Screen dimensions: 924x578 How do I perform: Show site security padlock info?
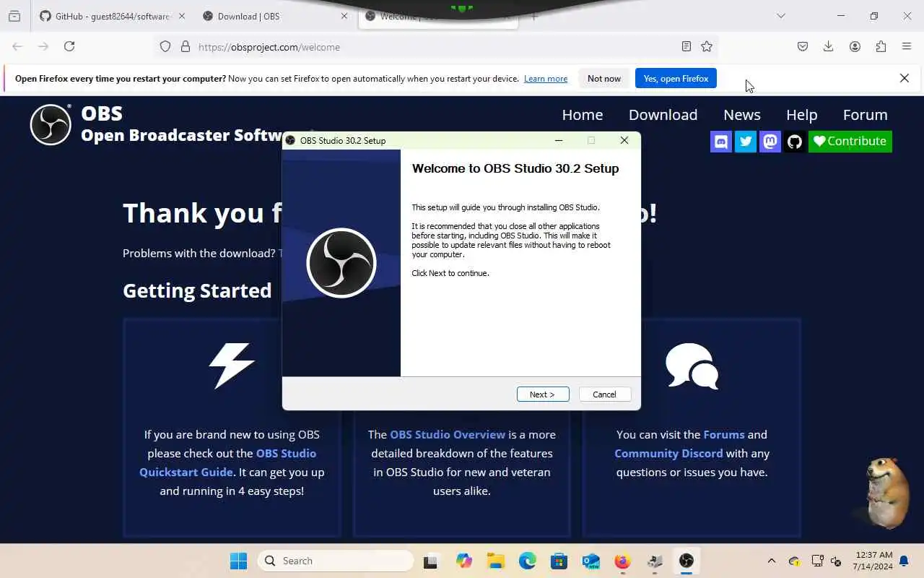[x=186, y=46]
